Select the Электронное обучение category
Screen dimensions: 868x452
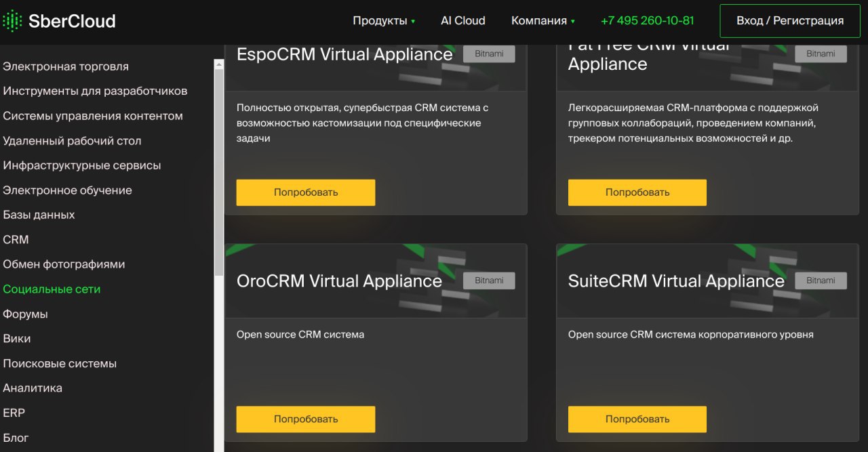(x=67, y=190)
